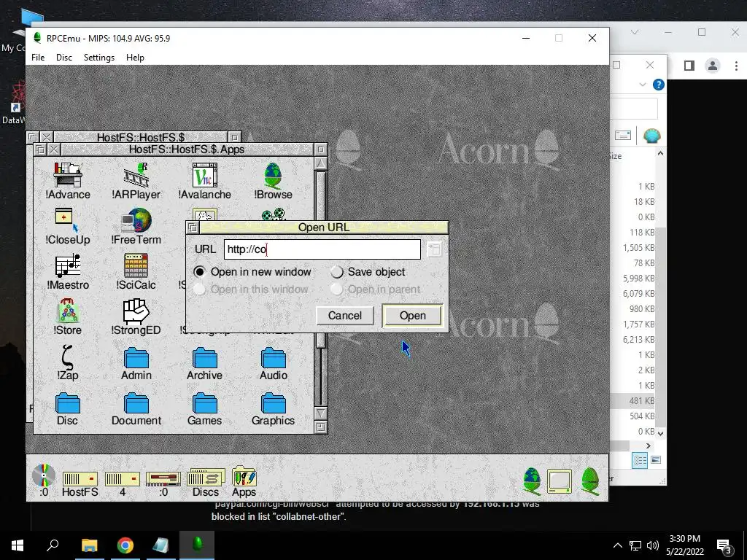Click the Cancel button in Open URL
The image size is (747, 560).
[x=345, y=316]
